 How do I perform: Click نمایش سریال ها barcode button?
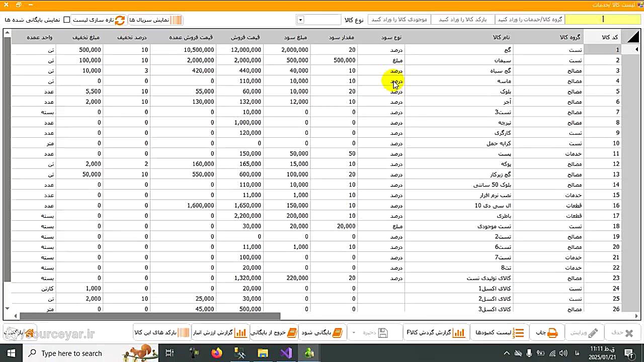click(x=155, y=20)
